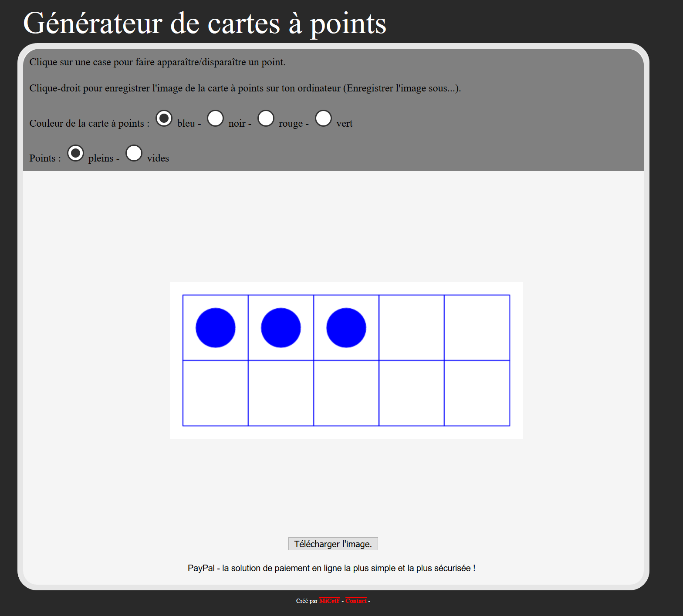The image size is (683, 616).
Task: Add a point in second bottom-row cell
Action: (281, 393)
